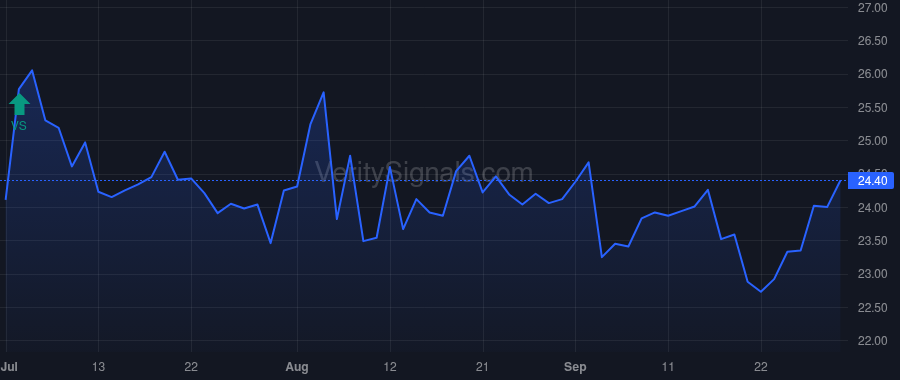
Task: Select the 27.00 price axis label
Action: 872,7
